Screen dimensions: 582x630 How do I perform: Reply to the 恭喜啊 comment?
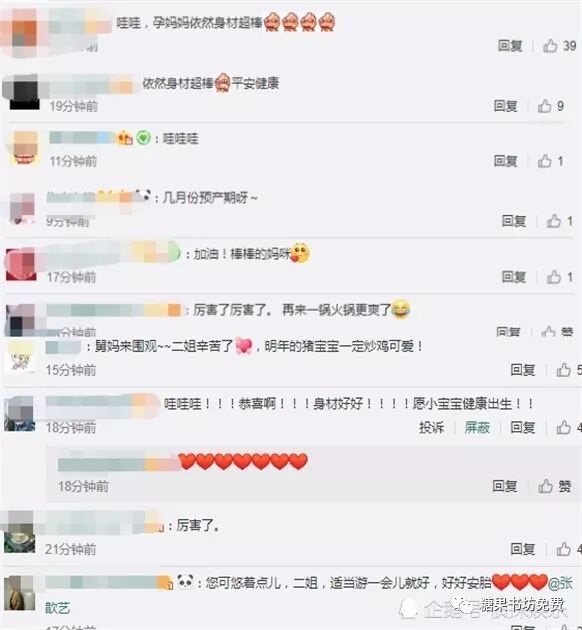(x=523, y=428)
